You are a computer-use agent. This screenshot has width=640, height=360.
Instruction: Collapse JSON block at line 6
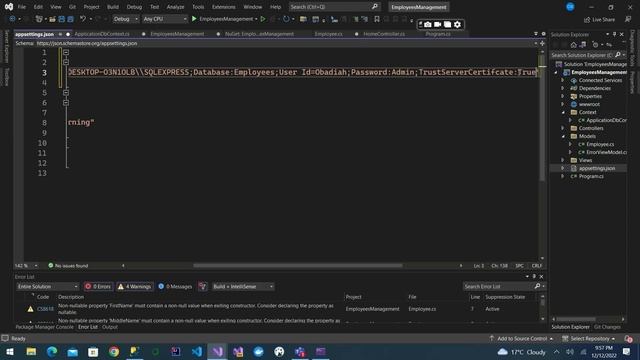tap(66, 102)
